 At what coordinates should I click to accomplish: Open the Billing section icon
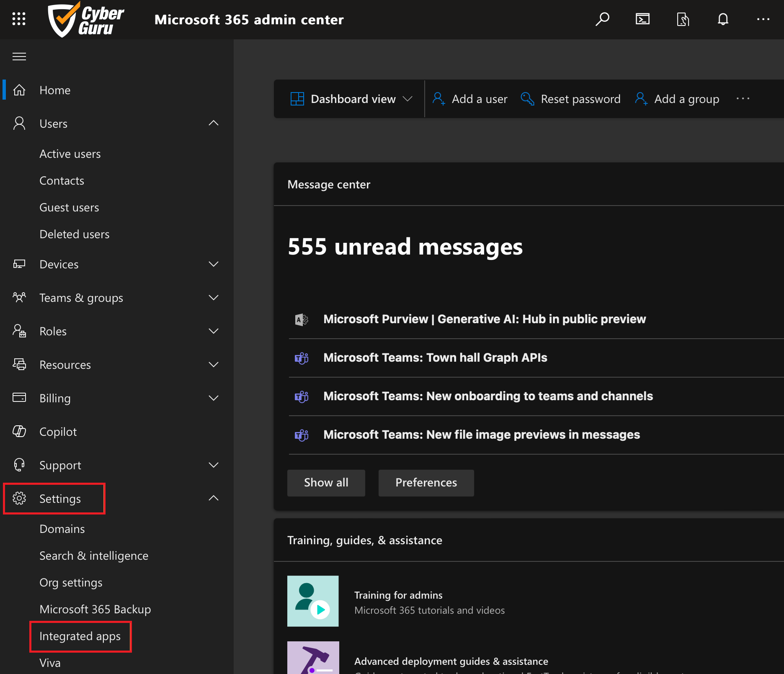coord(19,398)
